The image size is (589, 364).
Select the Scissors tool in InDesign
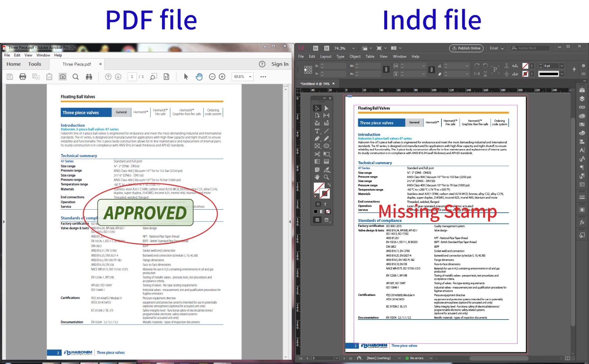coord(317,154)
